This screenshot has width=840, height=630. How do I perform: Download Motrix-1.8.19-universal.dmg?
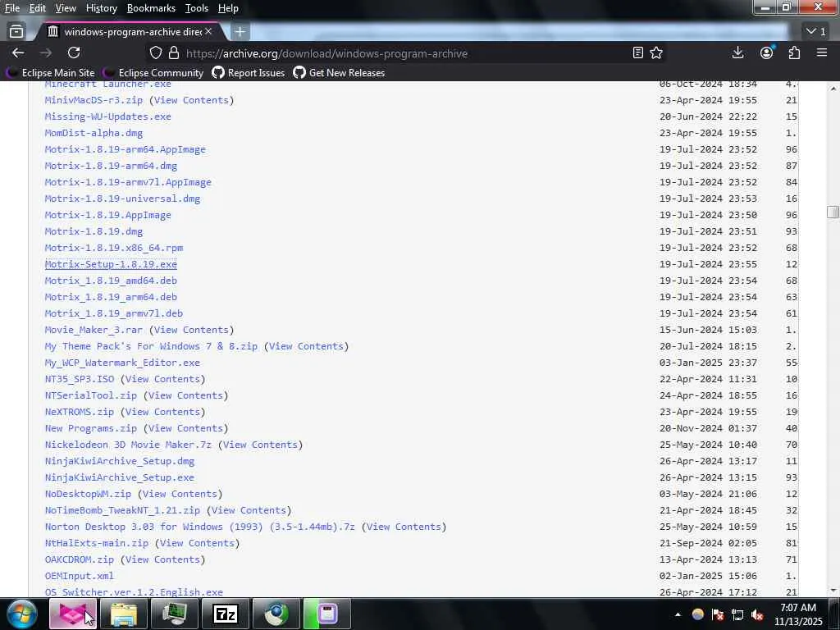(122, 199)
